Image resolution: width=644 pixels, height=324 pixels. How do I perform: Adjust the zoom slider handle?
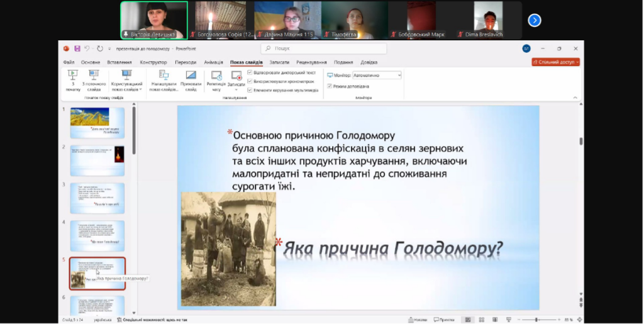tap(536, 320)
